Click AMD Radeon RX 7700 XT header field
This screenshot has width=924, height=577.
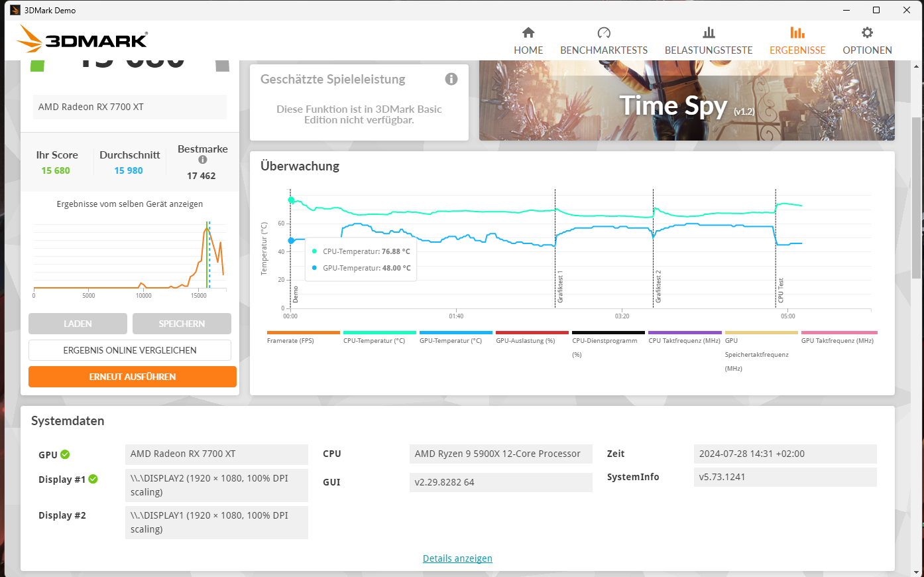130,107
